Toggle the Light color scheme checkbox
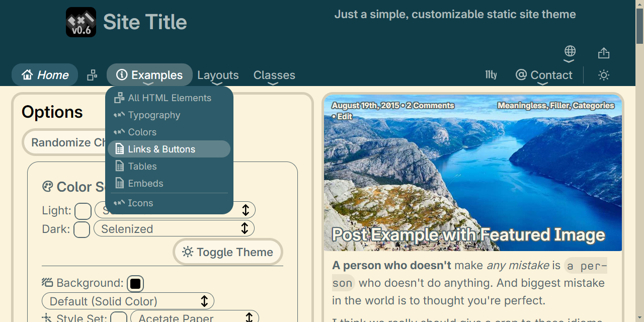Screen dimensions: 644x322 [83, 211]
